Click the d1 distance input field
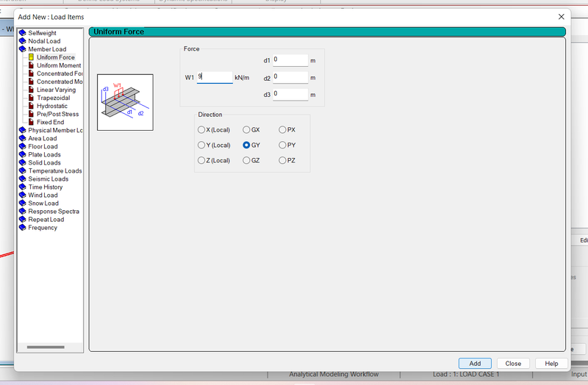This screenshot has height=385, width=588. (290, 60)
